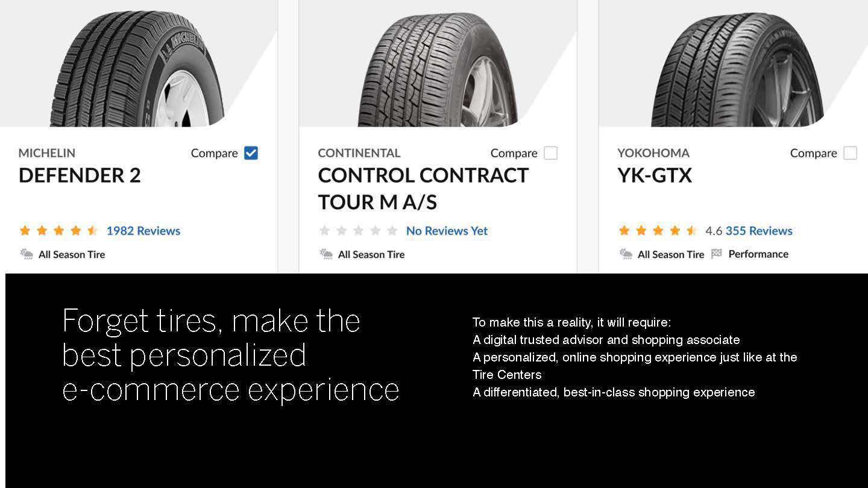
Task: Enable Compare for Continental Control Contract Tour
Action: (x=550, y=153)
